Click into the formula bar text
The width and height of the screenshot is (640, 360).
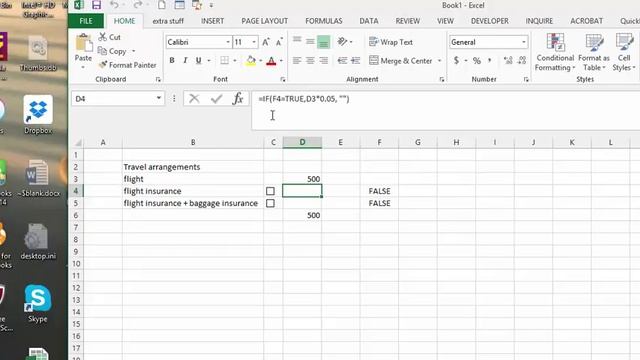(x=304, y=99)
